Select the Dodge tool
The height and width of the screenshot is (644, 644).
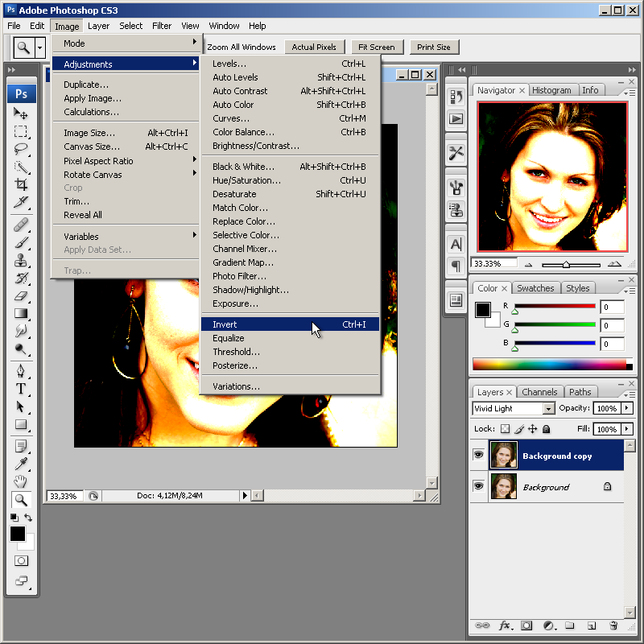pos(21,349)
